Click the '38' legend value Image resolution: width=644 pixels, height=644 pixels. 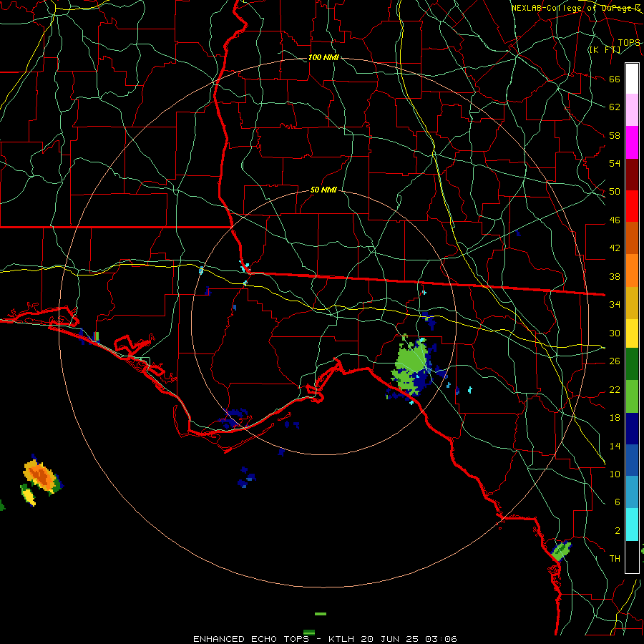click(615, 276)
